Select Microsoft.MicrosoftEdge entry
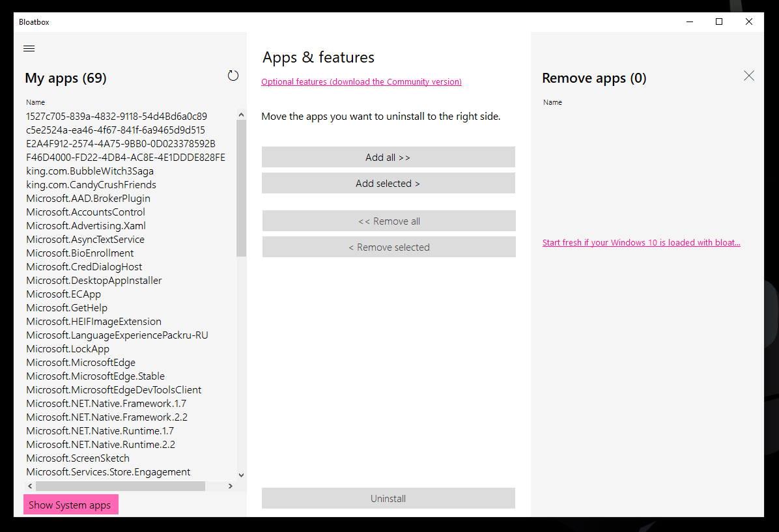The image size is (779, 532). [x=81, y=363]
